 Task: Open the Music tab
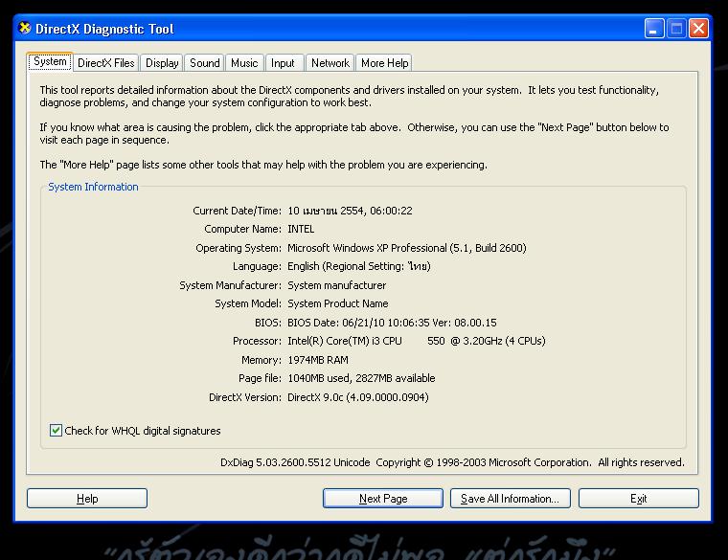tap(244, 62)
